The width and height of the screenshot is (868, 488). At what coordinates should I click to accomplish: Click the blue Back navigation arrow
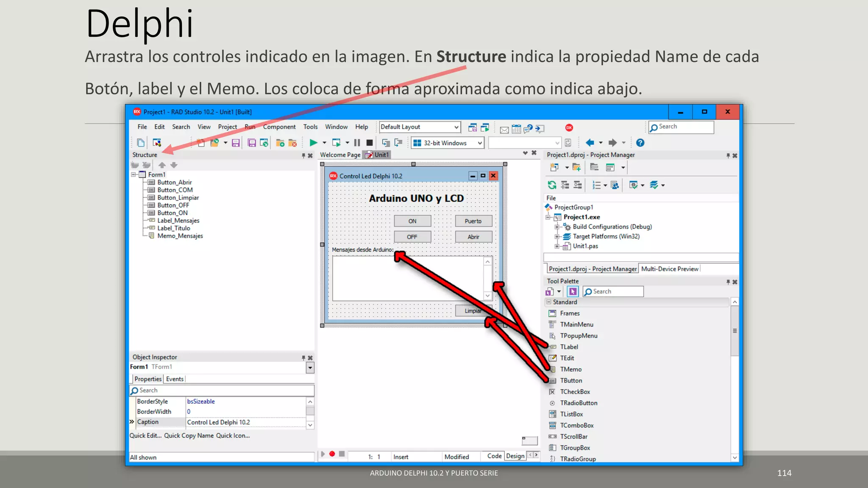tap(590, 143)
